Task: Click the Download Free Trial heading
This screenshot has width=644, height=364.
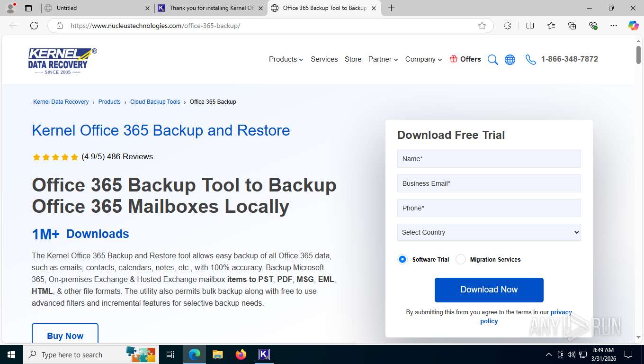Action: [451, 135]
